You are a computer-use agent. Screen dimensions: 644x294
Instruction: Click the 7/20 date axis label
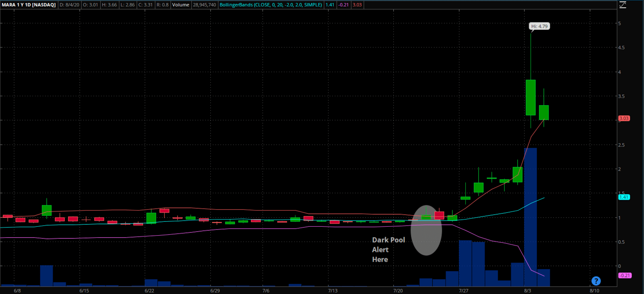(398, 290)
